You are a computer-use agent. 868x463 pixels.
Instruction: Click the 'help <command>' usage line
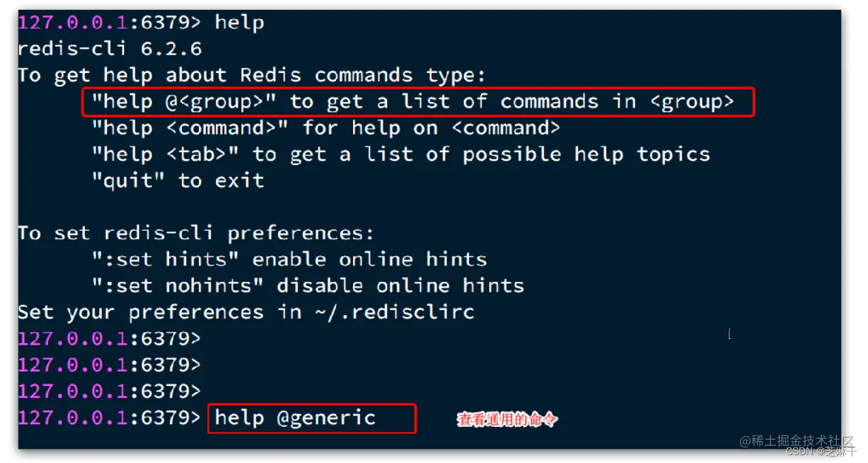(x=325, y=128)
